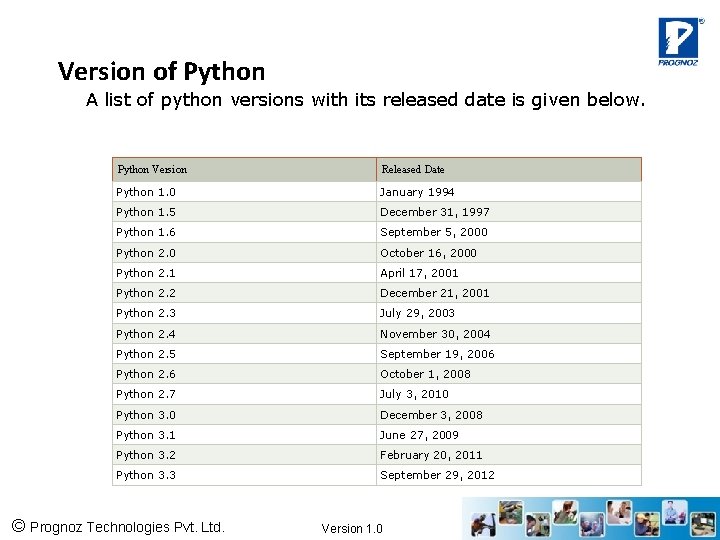Image resolution: width=720 pixels, height=540 pixels.
Task: Click the "Released Date" column header
Action: tap(413, 169)
